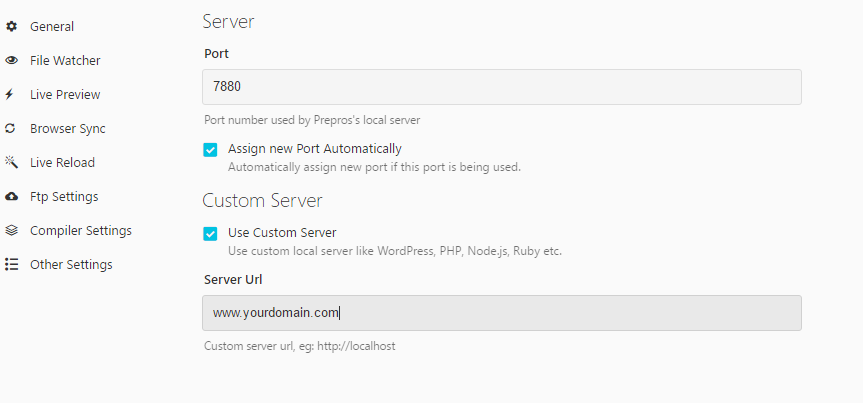Click the Assign new Port Automatically label
The height and width of the screenshot is (403, 863).
315,149
